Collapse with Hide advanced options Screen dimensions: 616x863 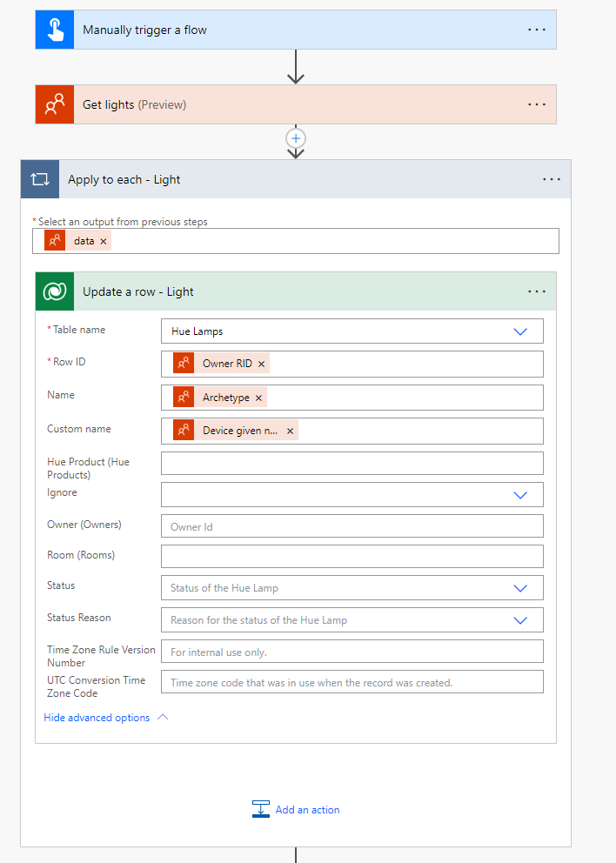[x=105, y=718]
